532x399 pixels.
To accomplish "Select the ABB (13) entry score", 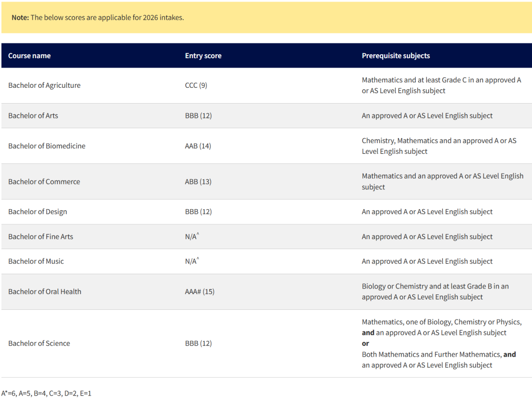I will (x=198, y=181).
